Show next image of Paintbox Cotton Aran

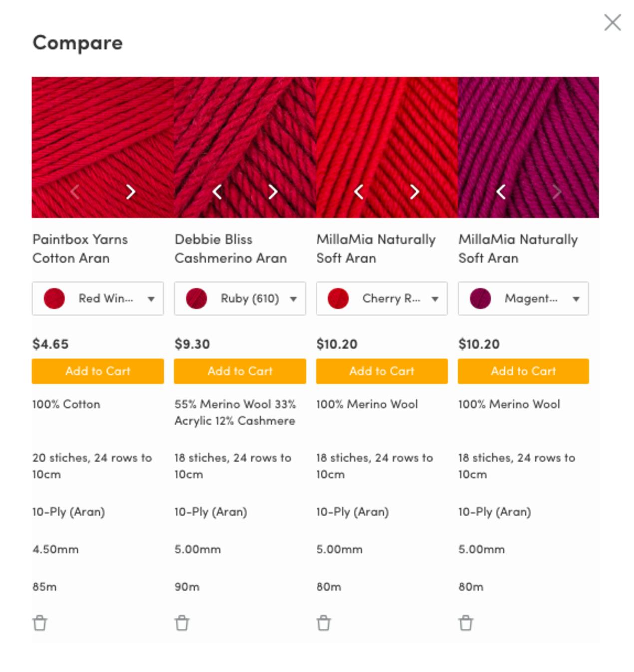[x=130, y=191]
